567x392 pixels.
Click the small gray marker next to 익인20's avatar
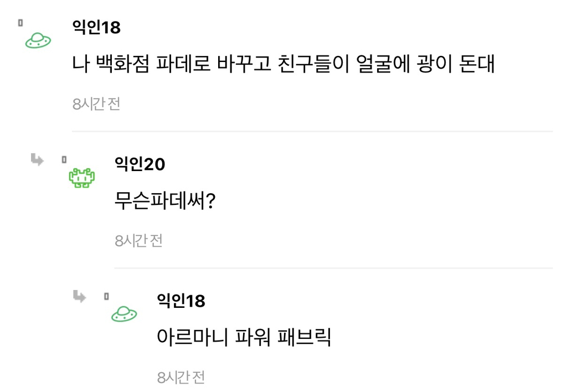click(64, 160)
